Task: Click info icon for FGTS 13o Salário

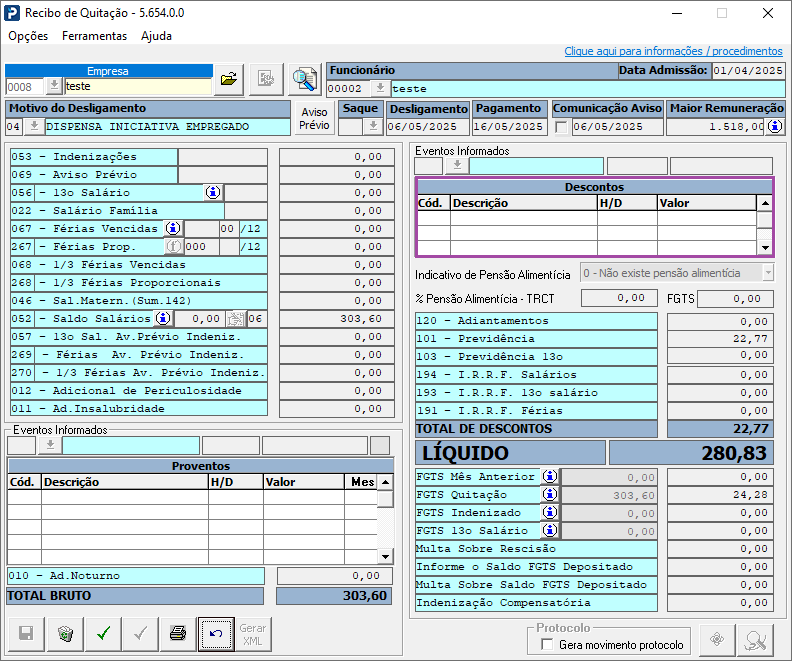Action: pos(550,531)
